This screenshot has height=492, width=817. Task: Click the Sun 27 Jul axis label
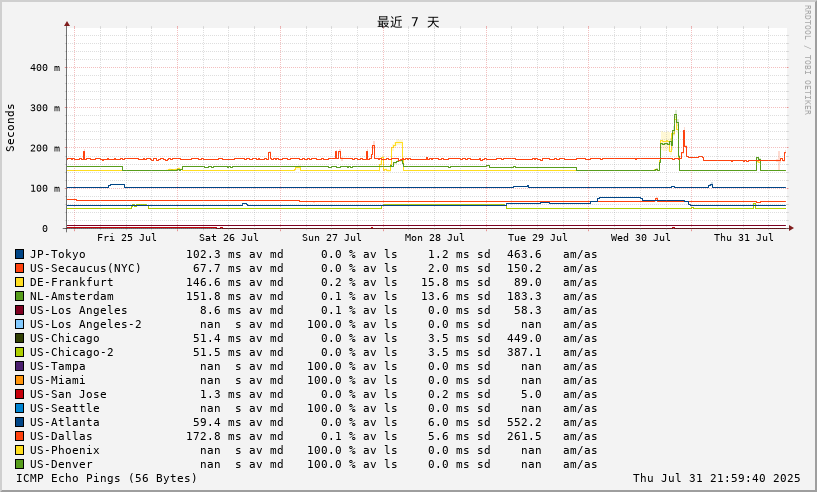(331, 238)
